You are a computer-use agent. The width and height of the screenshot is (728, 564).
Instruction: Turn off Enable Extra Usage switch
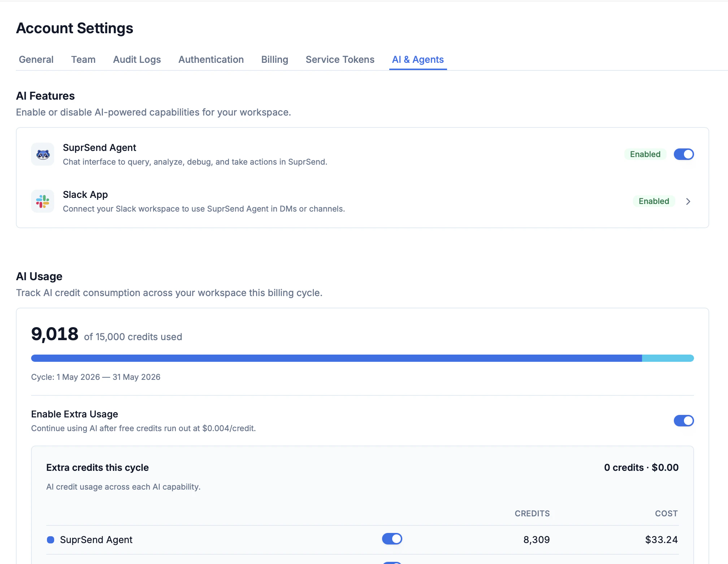pos(684,421)
